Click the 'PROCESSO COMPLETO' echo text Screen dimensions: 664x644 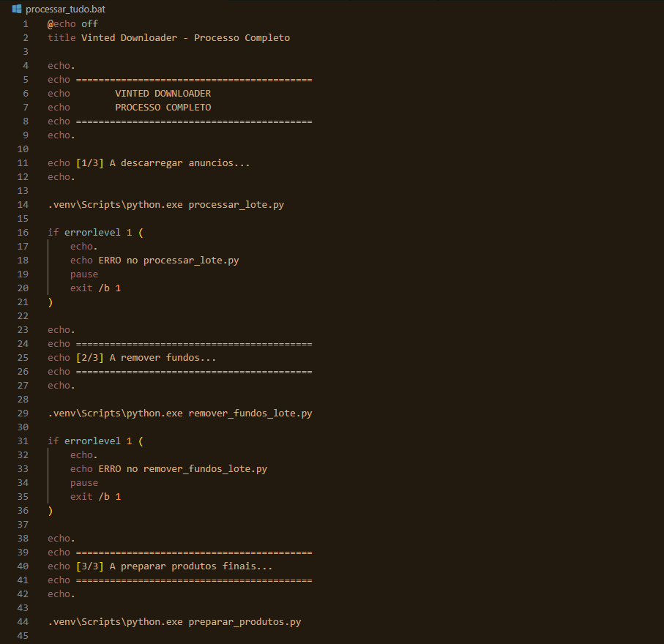(x=163, y=108)
